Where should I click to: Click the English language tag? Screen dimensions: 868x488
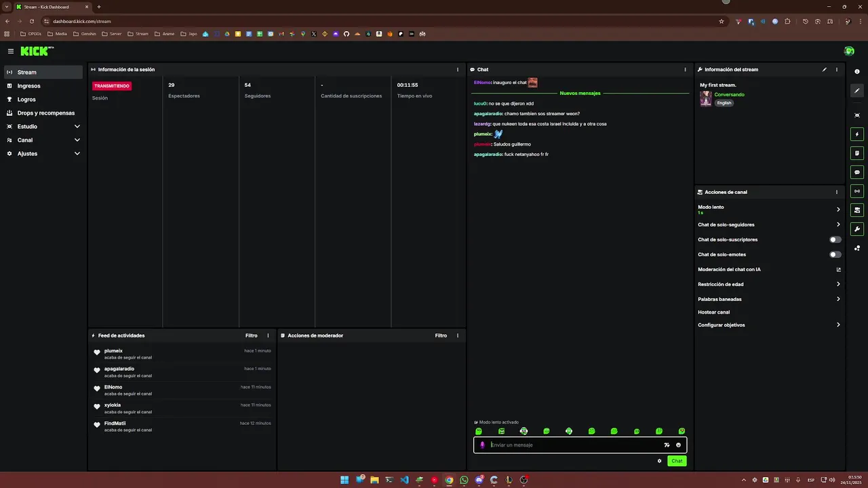pyautogui.click(x=724, y=103)
